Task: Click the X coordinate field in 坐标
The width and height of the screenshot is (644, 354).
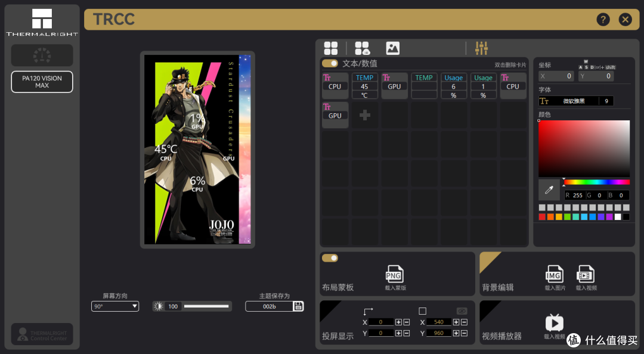Action: [556, 76]
